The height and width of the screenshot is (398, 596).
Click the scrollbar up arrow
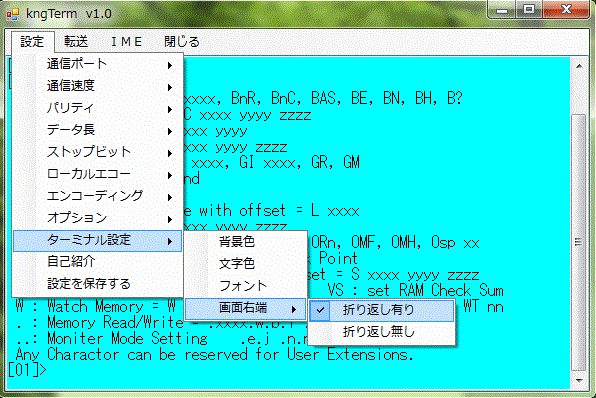[x=579, y=66]
